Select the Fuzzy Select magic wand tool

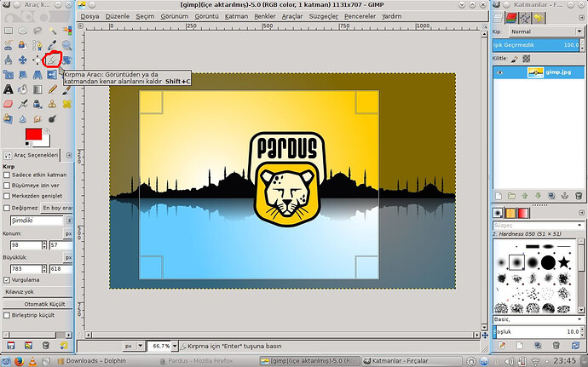(x=52, y=31)
